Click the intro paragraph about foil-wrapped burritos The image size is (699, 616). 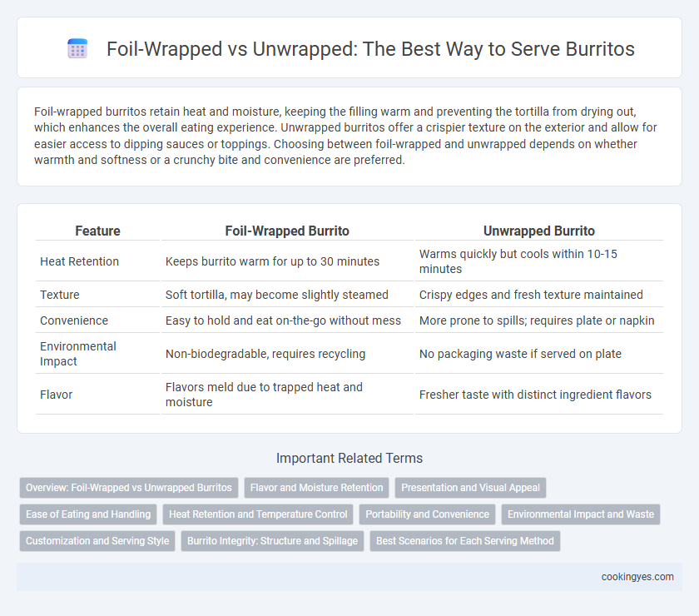(345, 136)
